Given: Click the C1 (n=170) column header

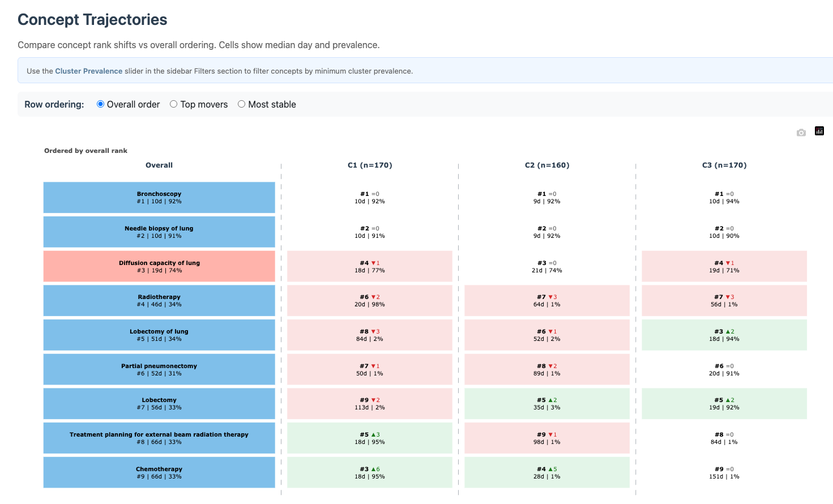Looking at the screenshot, I should (x=370, y=165).
